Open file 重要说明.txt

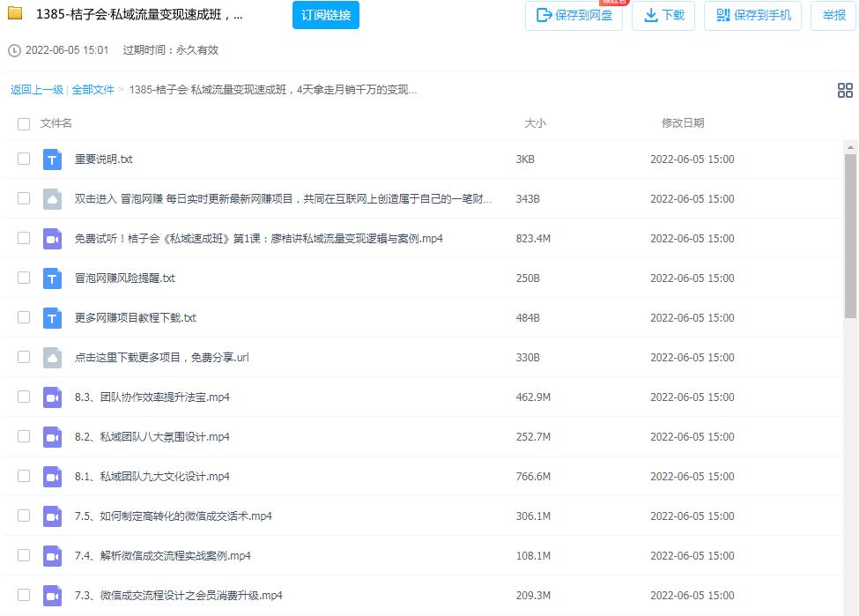click(104, 160)
